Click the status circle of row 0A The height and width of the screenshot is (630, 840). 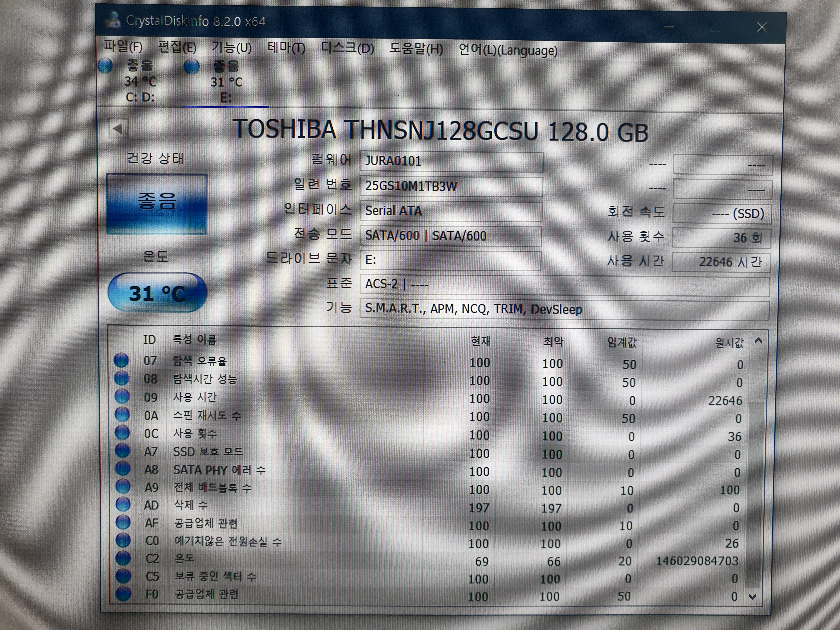[122, 414]
